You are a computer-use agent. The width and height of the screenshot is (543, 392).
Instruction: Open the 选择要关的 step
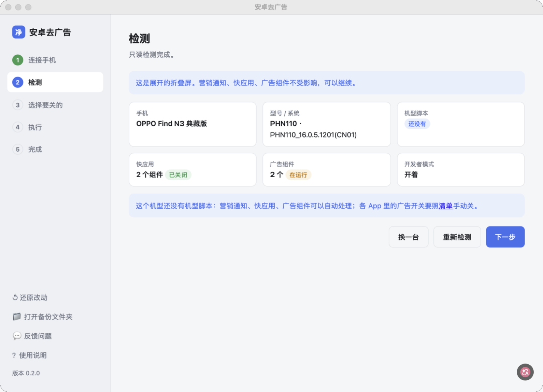55,105
